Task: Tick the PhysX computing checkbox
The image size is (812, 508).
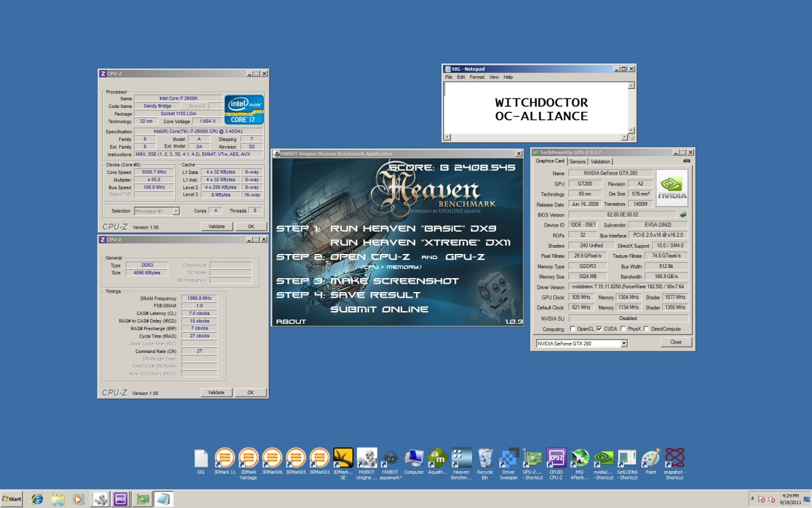Action: pos(622,329)
